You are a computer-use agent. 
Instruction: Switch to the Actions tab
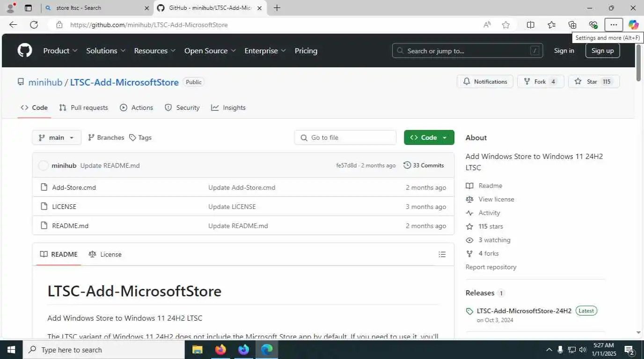137,108
